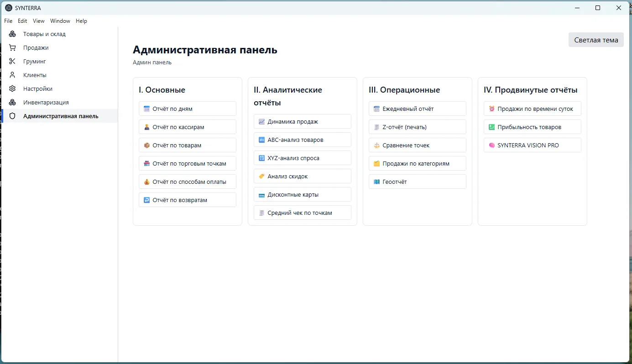The height and width of the screenshot is (364, 632).
Task: Open the Геоотчёт report
Action: [418, 182]
